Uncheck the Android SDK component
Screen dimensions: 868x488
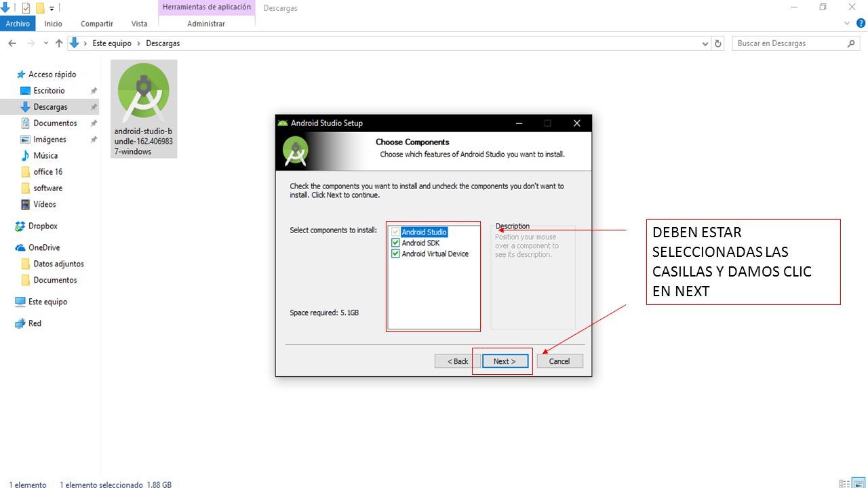tap(396, 243)
